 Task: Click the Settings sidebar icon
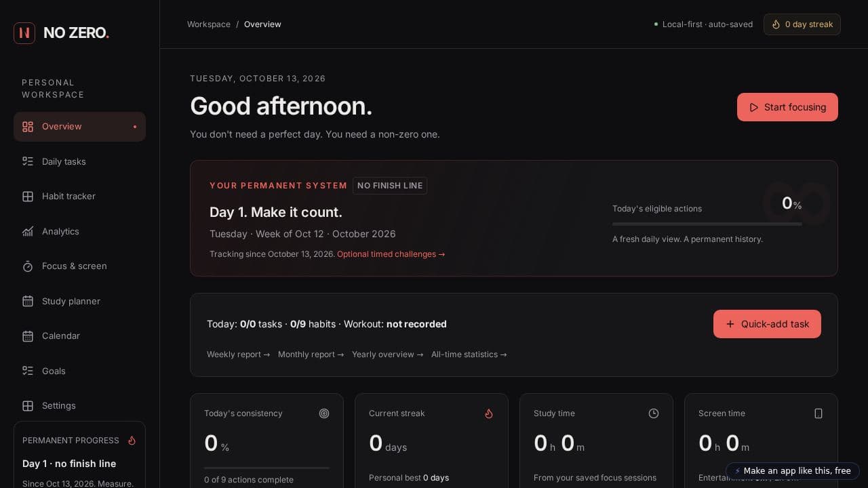coord(28,406)
